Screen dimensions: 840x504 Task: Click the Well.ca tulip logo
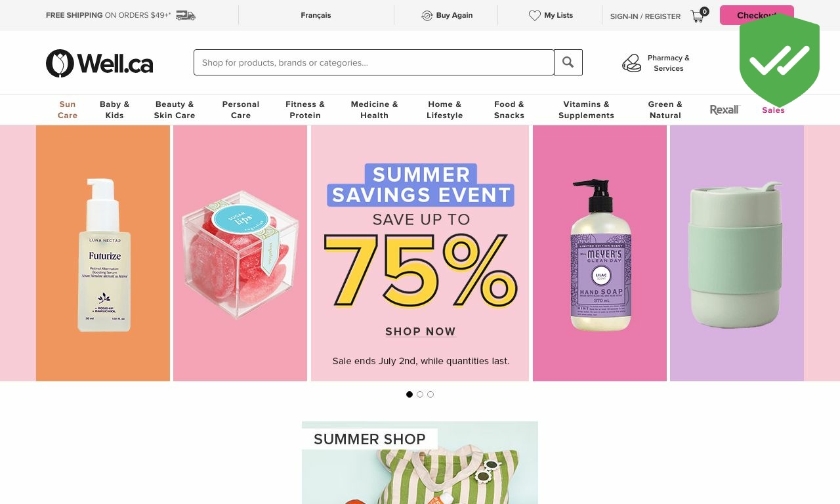tap(60, 63)
